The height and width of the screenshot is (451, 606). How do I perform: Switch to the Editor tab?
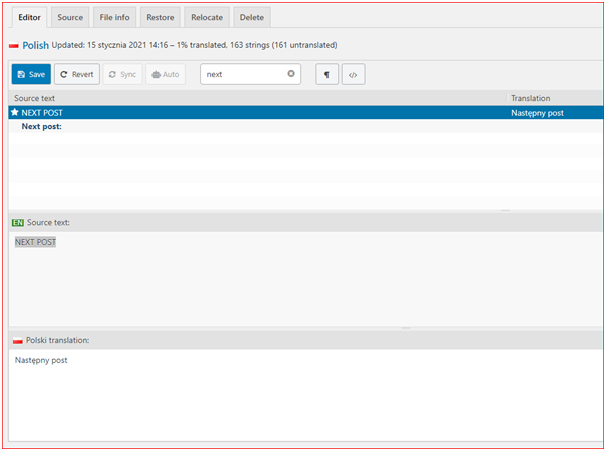pyautogui.click(x=29, y=17)
